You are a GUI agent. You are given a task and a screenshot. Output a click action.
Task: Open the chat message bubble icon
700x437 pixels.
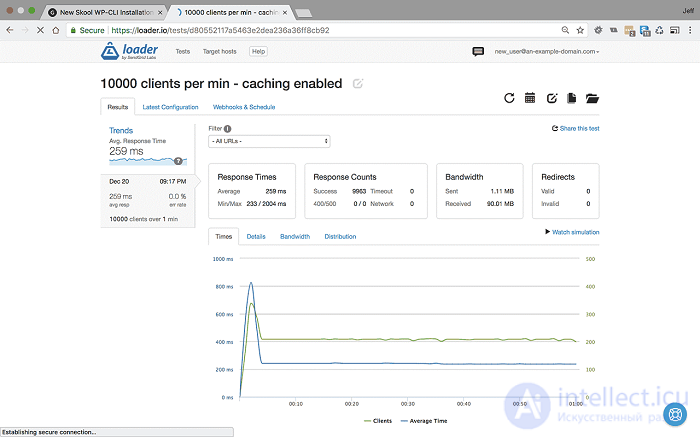[x=478, y=51]
